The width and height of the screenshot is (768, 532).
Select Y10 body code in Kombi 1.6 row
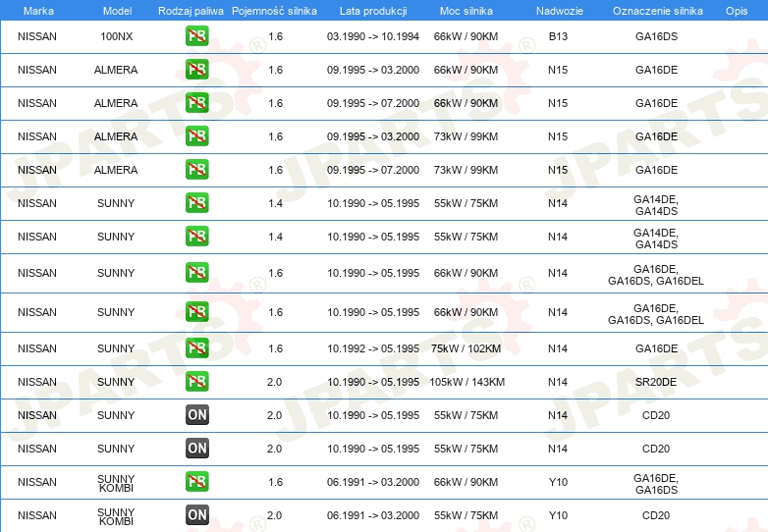[558, 482]
